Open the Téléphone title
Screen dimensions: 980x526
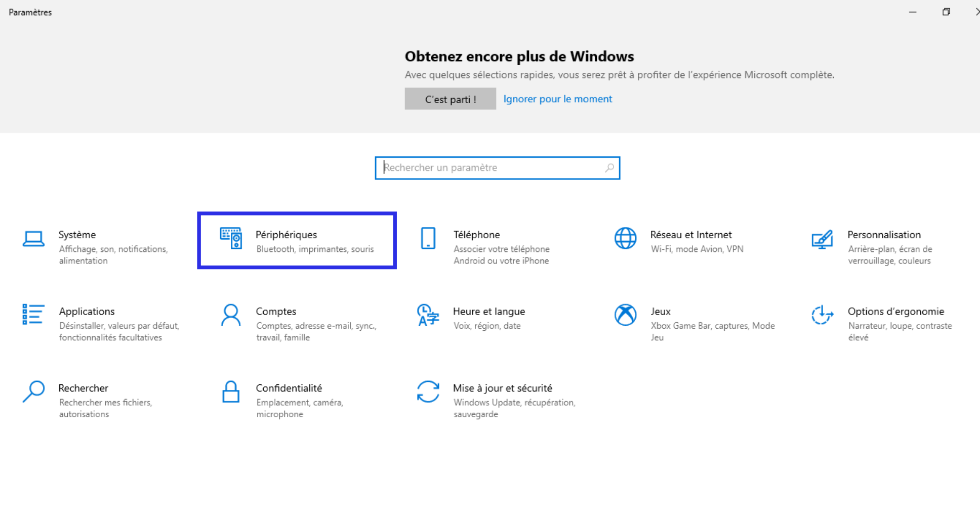click(476, 235)
